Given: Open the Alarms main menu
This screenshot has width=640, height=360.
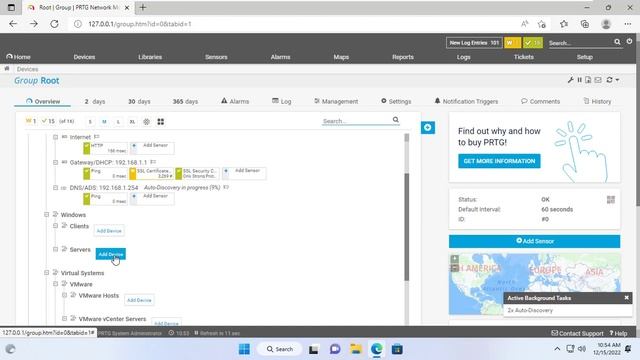Looking at the screenshot, I should [280, 57].
